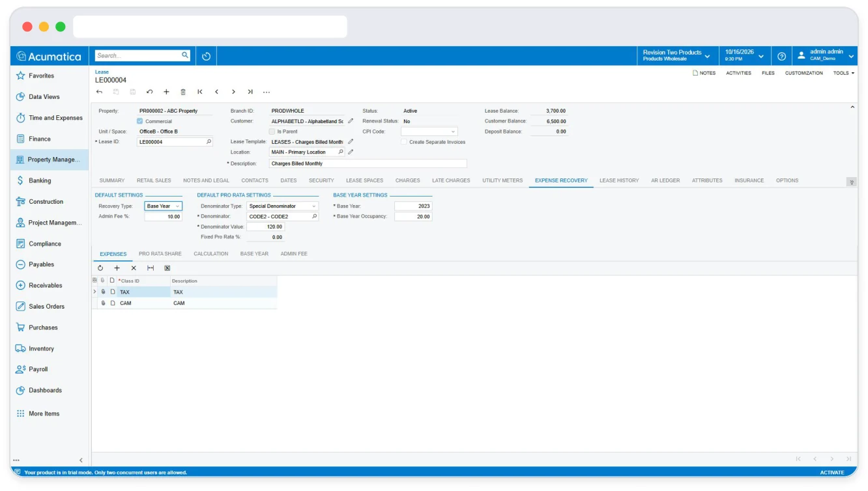Image resolution: width=868 pixels, height=491 pixels.
Task: Undo changes with Cancel icon
Action: coord(149,92)
